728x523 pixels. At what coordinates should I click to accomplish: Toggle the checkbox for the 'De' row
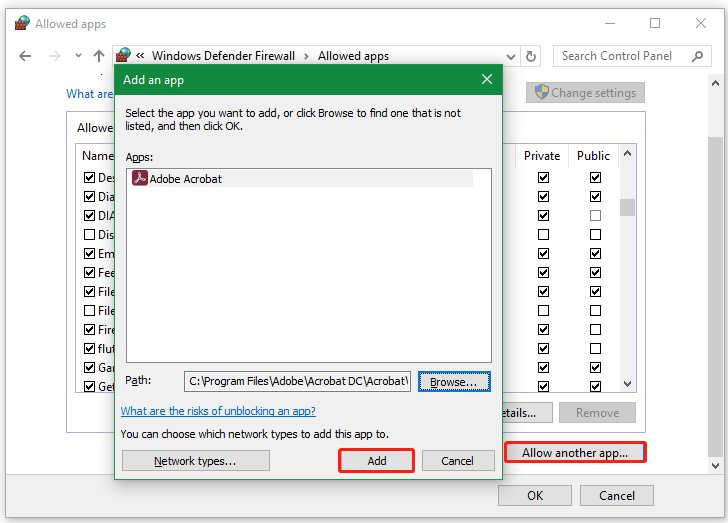tap(90, 177)
